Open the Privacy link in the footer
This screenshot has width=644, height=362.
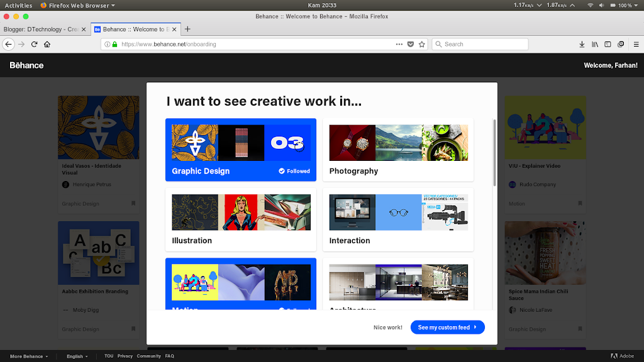pyautogui.click(x=125, y=356)
